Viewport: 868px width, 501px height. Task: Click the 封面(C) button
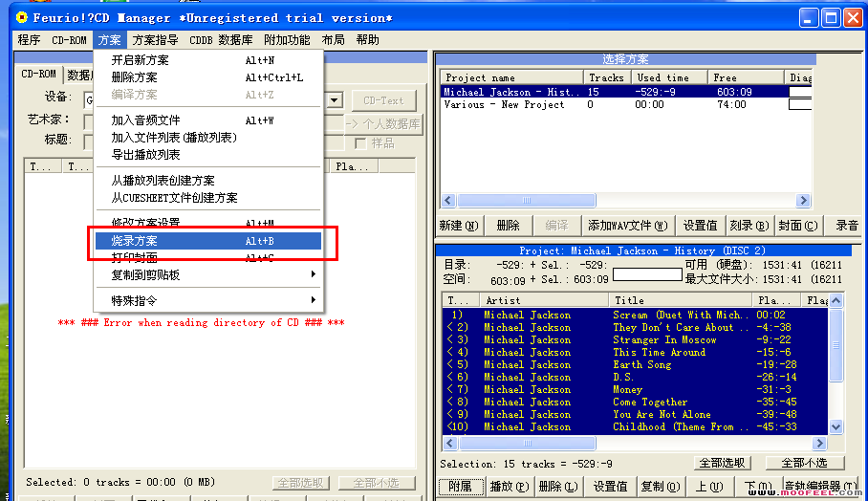pyautogui.click(x=797, y=226)
